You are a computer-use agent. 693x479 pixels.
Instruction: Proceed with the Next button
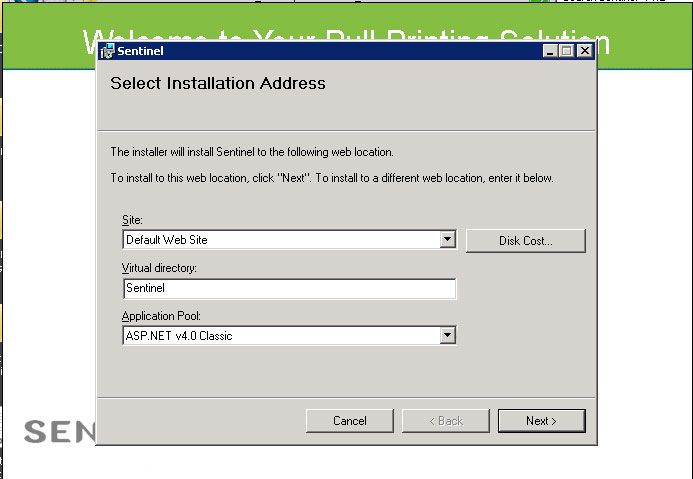point(541,421)
